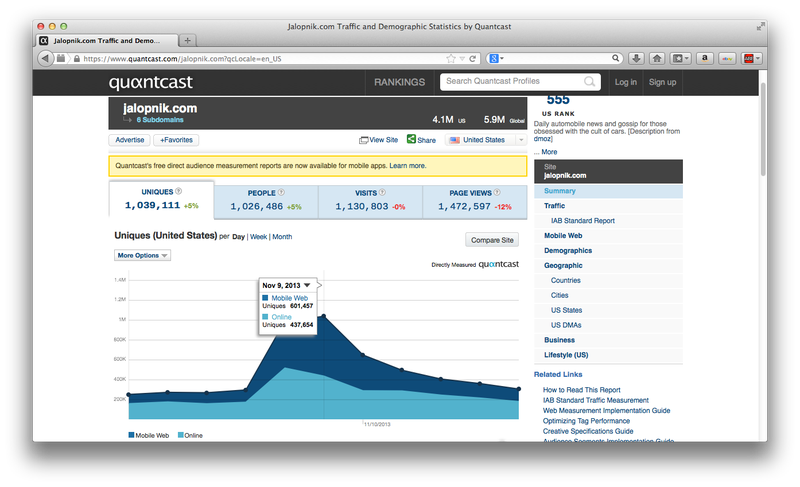The width and height of the screenshot is (800, 487).
Task: Expand the More Options dropdown
Action: point(142,255)
